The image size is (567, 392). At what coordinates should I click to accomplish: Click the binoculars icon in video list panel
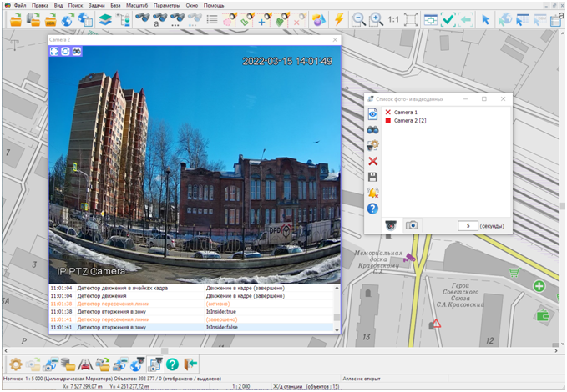[x=373, y=128]
